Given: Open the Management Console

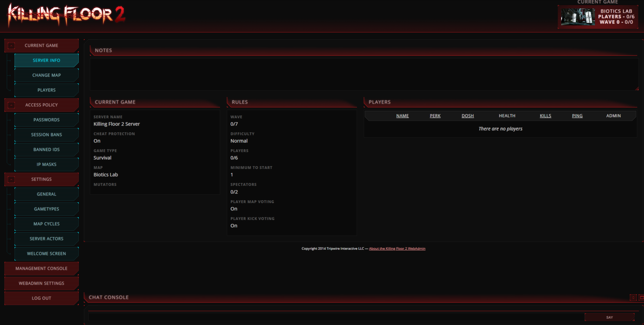Looking at the screenshot, I should [42, 269].
